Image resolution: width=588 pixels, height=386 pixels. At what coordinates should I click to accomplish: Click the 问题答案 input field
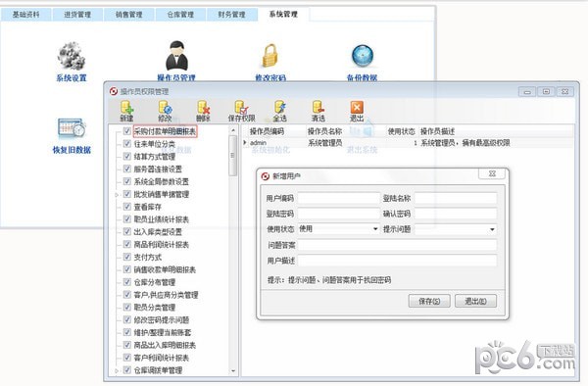point(397,245)
